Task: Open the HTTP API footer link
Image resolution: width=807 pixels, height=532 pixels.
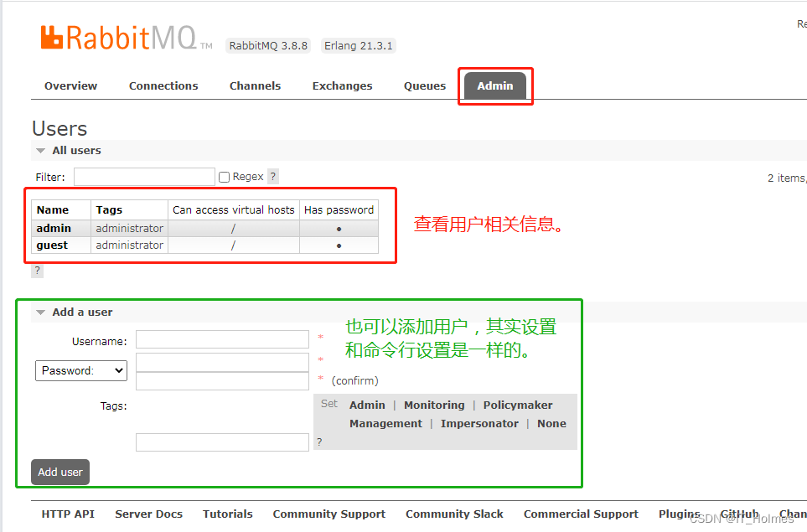Action: 68,514
